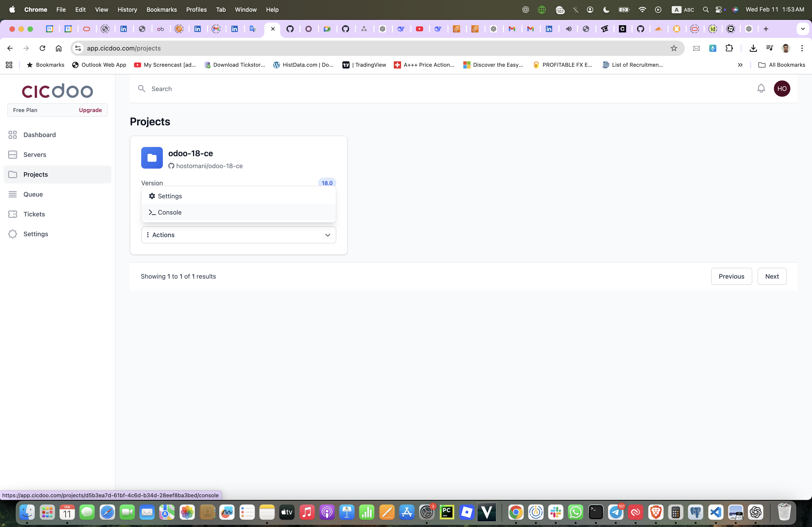Open Queue in the sidebar
The image size is (812, 527).
33,194
